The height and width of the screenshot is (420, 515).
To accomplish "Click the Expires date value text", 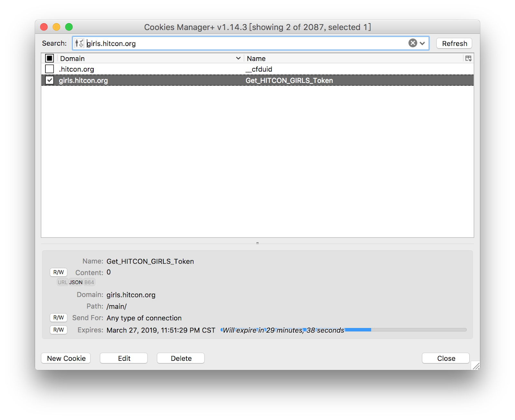I will coord(161,330).
